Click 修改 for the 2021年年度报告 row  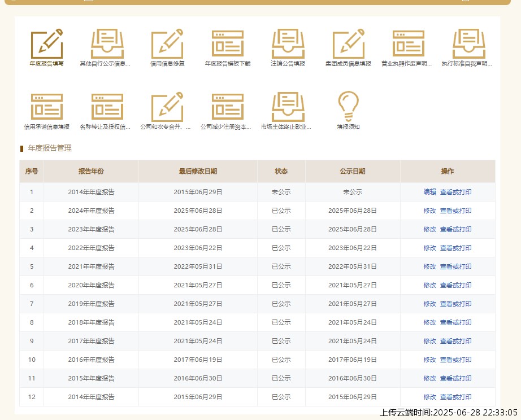click(x=429, y=266)
